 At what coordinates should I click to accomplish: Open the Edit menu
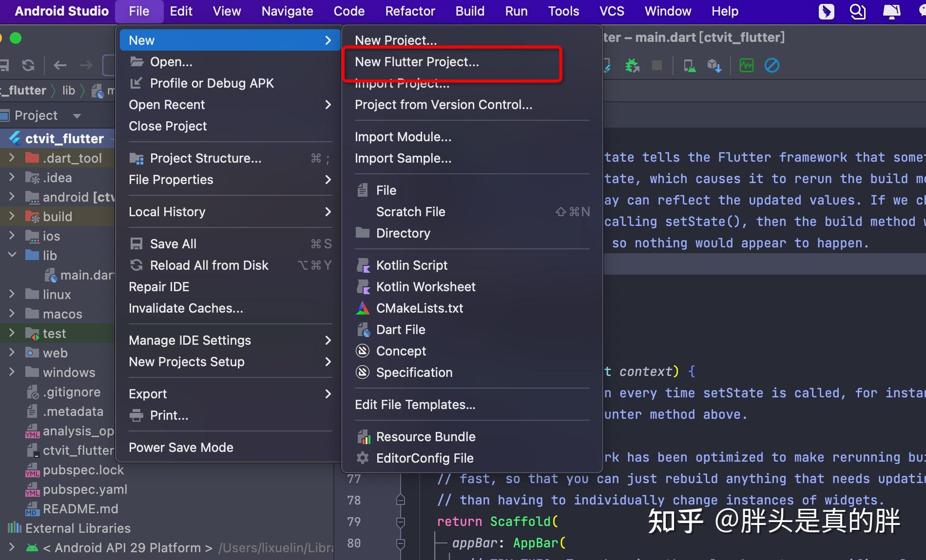(x=181, y=11)
